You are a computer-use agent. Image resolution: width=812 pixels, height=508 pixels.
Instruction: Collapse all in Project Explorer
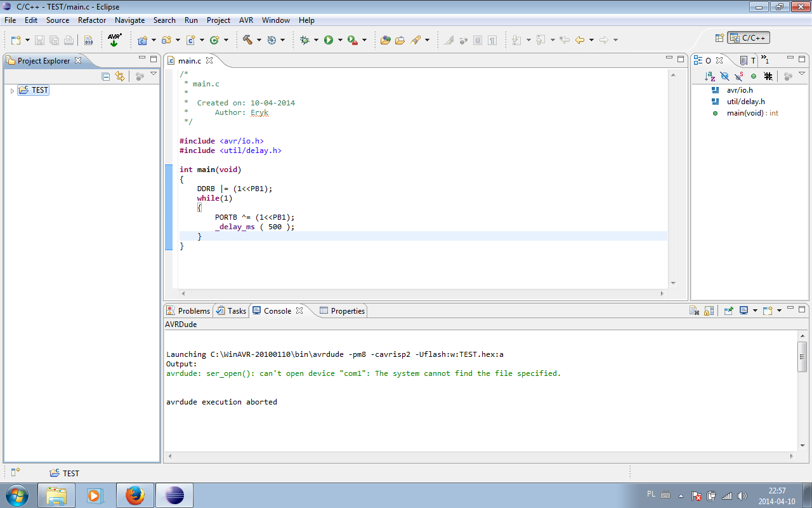106,76
